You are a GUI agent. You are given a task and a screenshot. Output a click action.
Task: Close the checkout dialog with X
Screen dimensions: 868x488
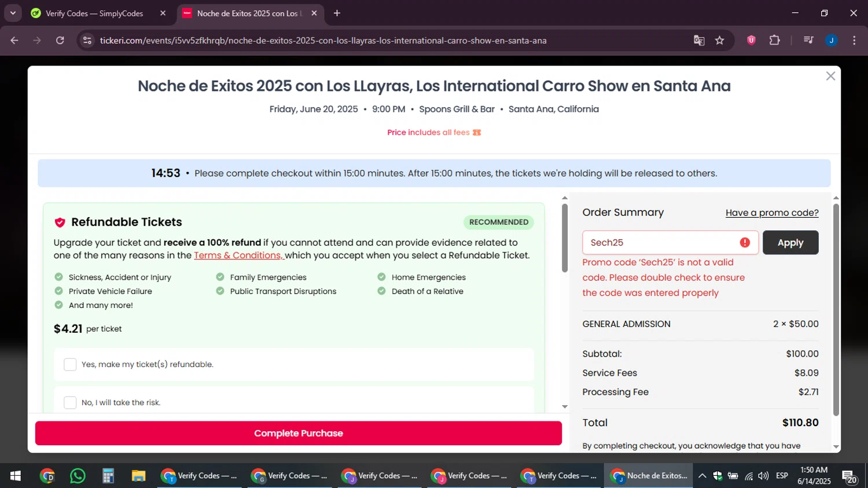point(830,76)
